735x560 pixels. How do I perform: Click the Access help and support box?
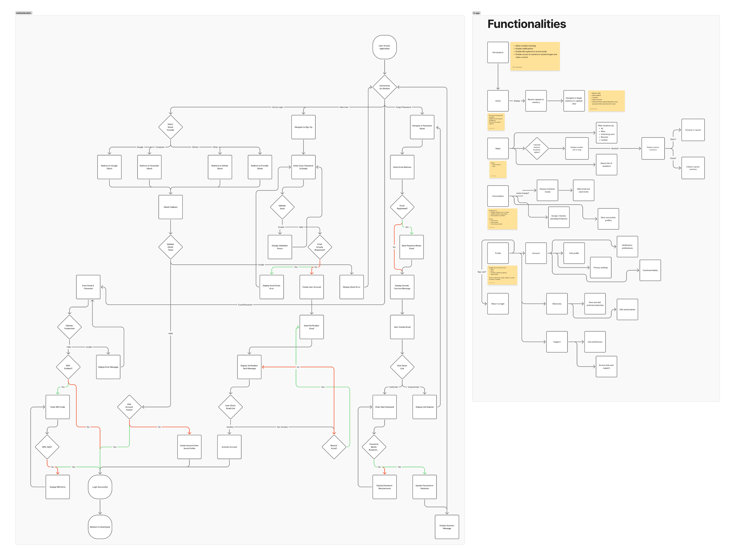[x=606, y=367]
